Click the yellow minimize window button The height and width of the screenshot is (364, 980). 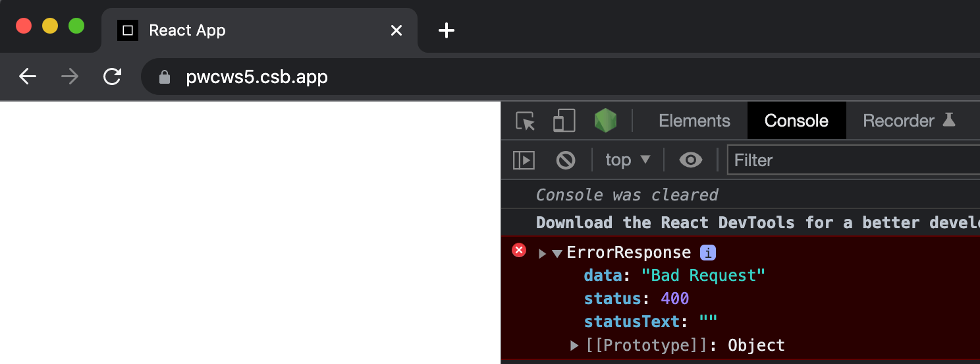pyautogui.click(x=50, y=26)
